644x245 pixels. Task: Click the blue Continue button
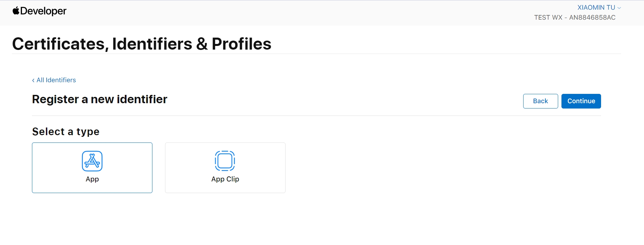(x=581, y=101)
